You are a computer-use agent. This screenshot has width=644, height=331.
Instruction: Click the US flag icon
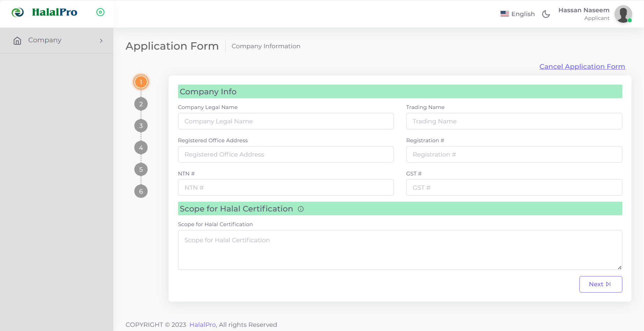click(x=504, y=14)
